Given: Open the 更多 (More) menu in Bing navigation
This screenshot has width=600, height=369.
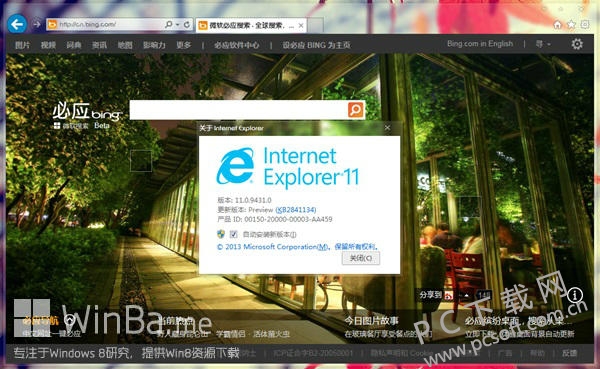Looking at the screenshot, I should tap(183, 45).
